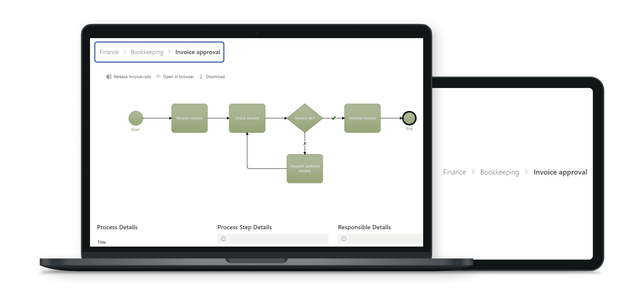
Task: Click the Start node circle icon
Action: 136,118
